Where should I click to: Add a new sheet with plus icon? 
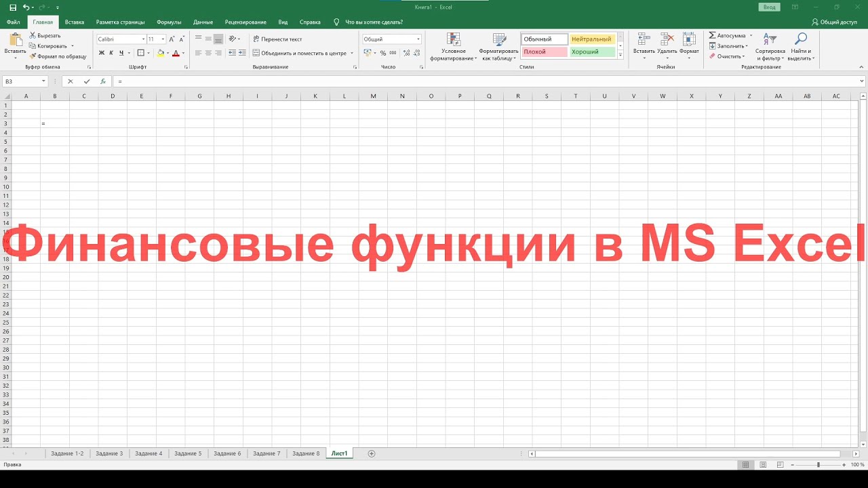371,453
